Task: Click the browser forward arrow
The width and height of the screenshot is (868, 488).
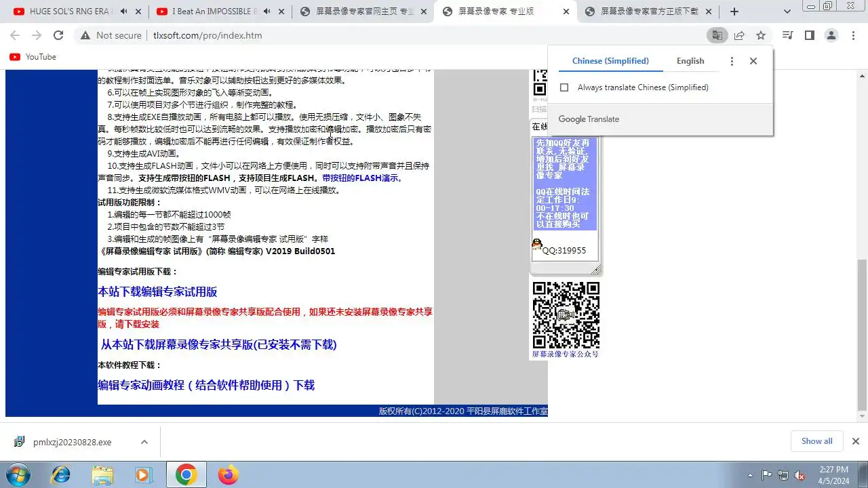Action: [37, 35]
